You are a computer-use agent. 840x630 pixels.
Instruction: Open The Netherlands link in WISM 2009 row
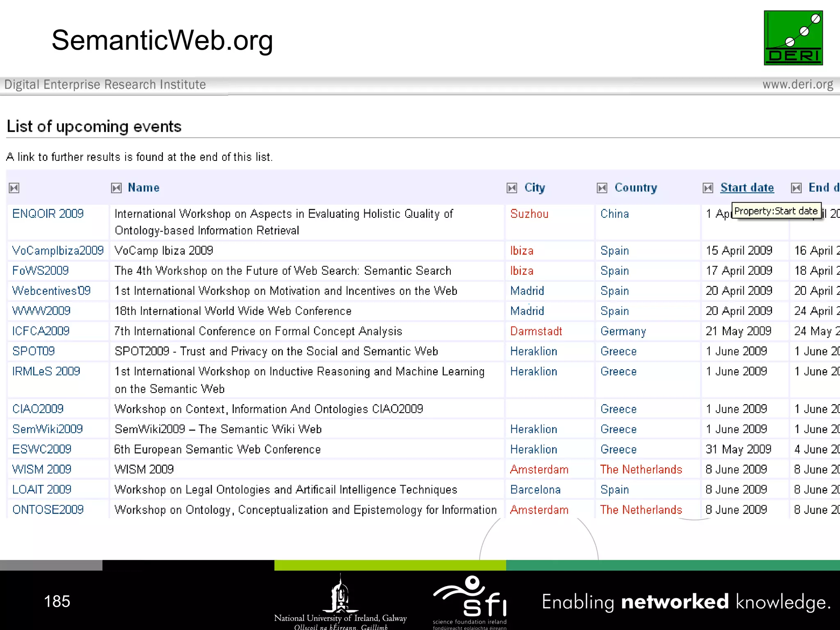click(641, 469)
